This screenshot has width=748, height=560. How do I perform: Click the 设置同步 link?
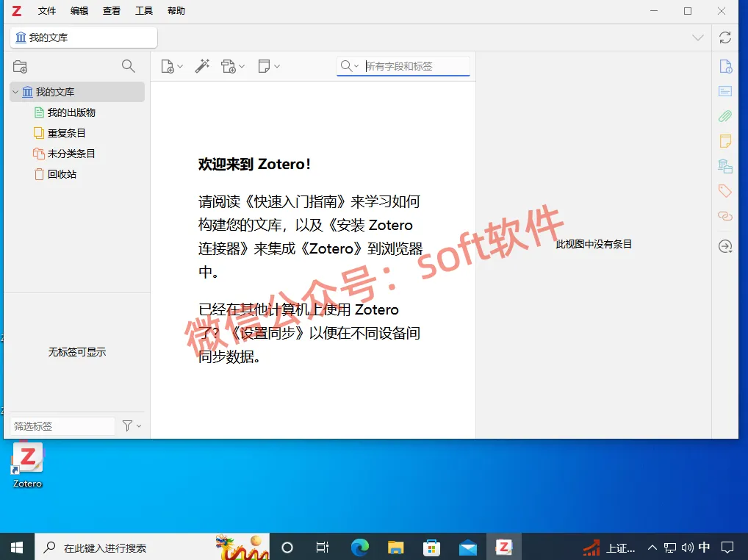click(x=267, y=333)
